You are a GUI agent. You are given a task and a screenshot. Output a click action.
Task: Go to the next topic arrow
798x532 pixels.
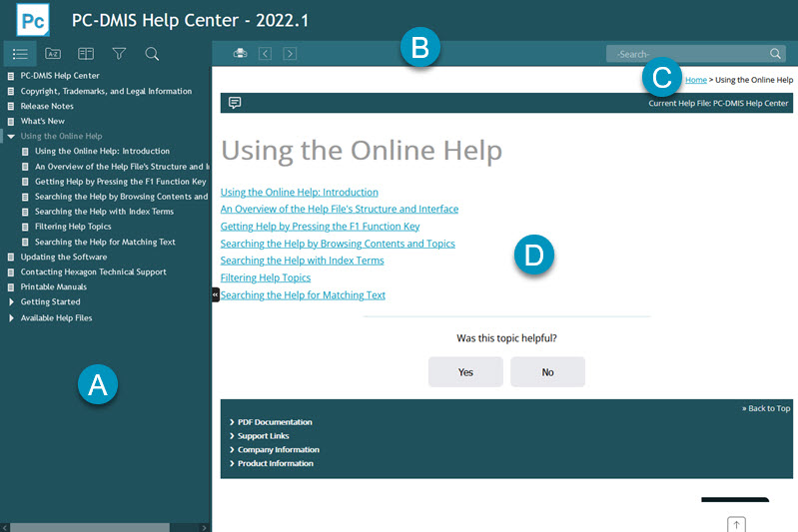(290, 54)
